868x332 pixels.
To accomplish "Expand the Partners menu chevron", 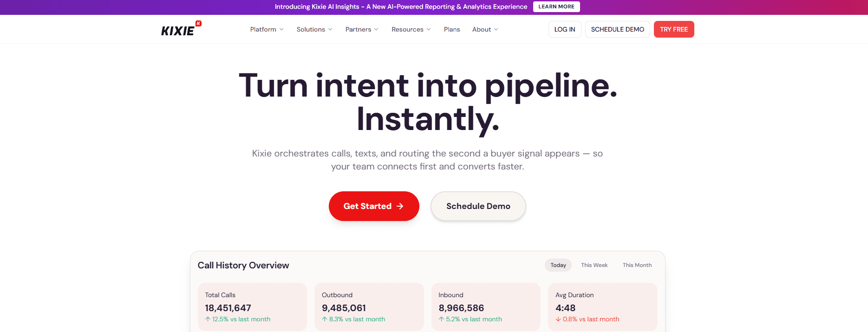I will pos(376,29).
